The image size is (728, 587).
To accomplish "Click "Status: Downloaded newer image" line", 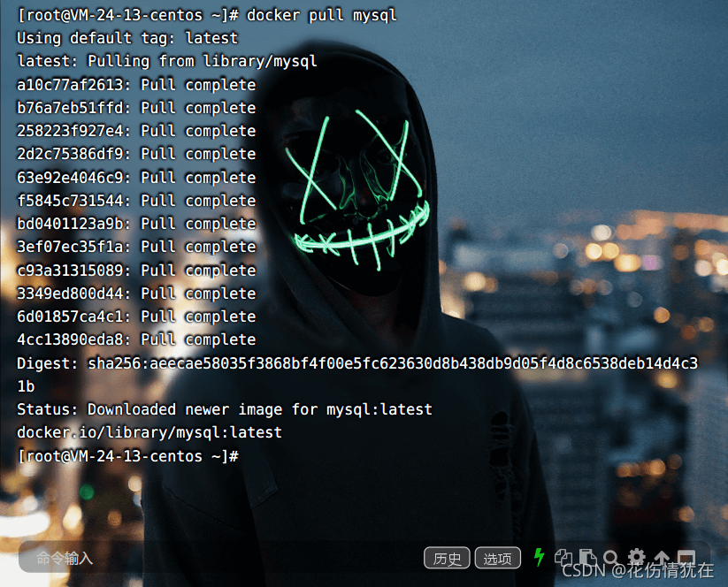I will pos(225,409).
